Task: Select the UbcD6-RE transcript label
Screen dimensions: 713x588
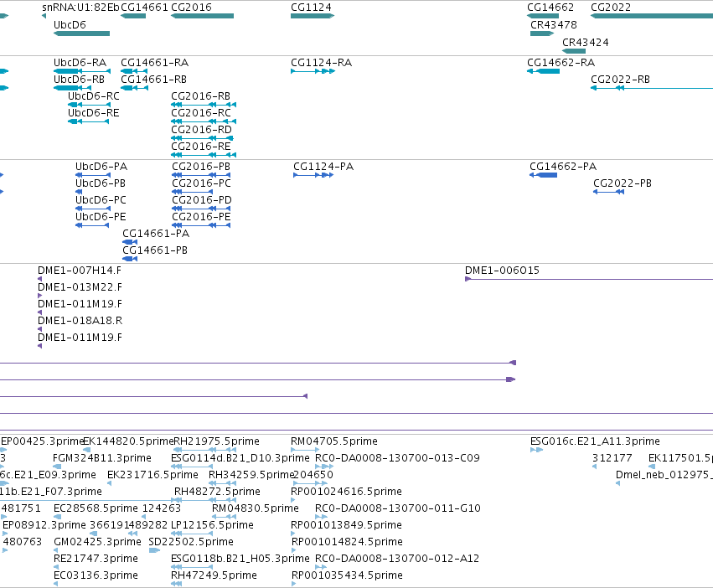Action: tap(94, 113)
